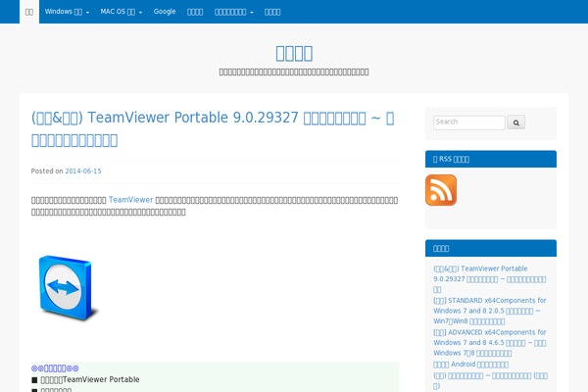Image resolution: width=588 pixels, height=392 pixels.
Task: Click the search magnifier button
Action: pos(516,122)
